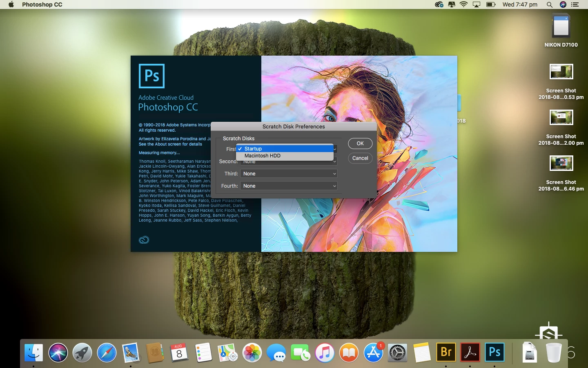Open System Preferences from the Dock

[397, 352]
